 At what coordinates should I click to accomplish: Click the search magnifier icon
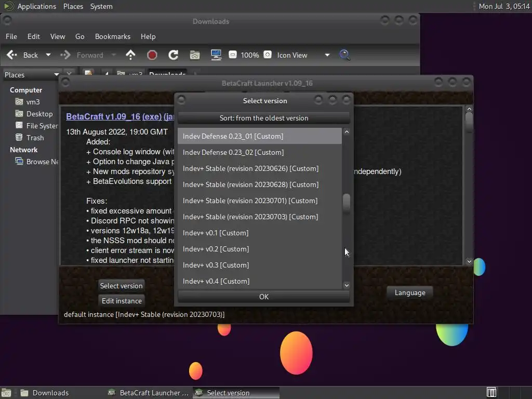pos(344,55)
